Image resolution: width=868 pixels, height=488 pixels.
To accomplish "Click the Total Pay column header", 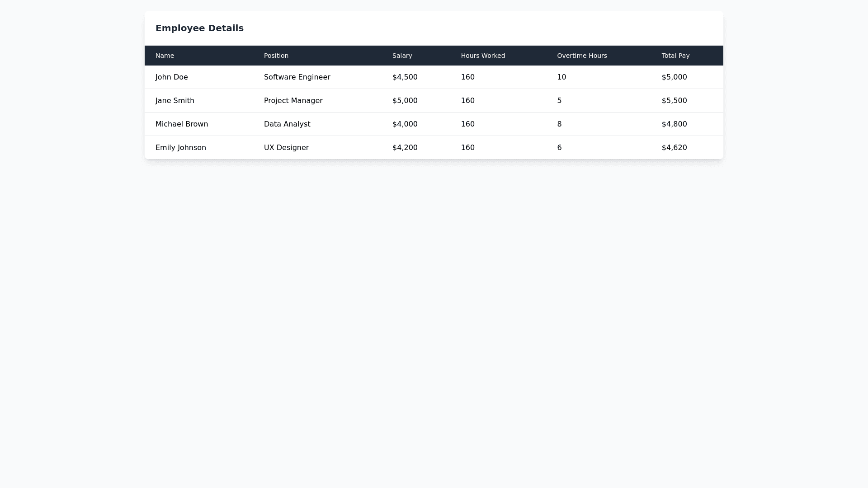I will click(x=675, y=56).
